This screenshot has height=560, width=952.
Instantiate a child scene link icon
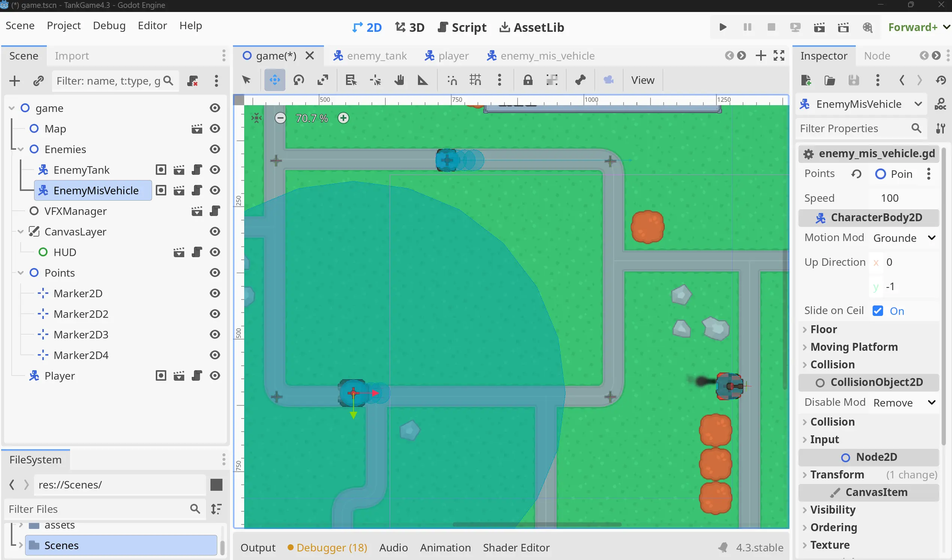pyautogui.click(x=39, y=81)
